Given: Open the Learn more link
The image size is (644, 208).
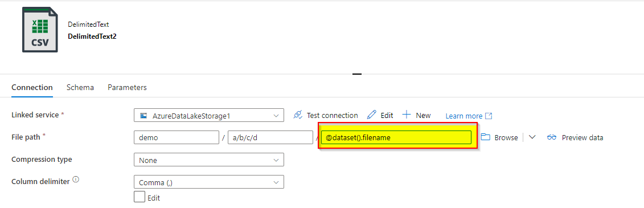Looking at the screenshot, I should tap(469, 116).
